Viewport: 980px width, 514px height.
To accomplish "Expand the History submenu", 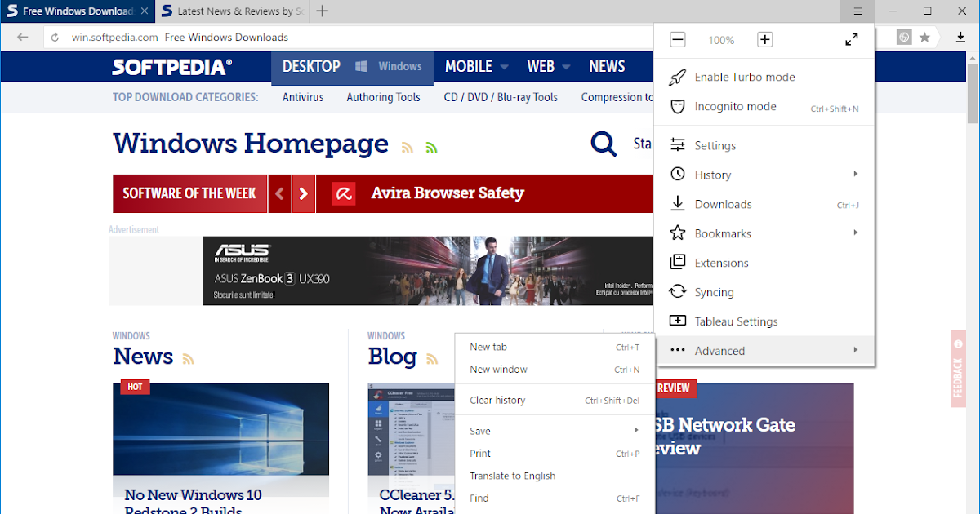I will 764,175.
